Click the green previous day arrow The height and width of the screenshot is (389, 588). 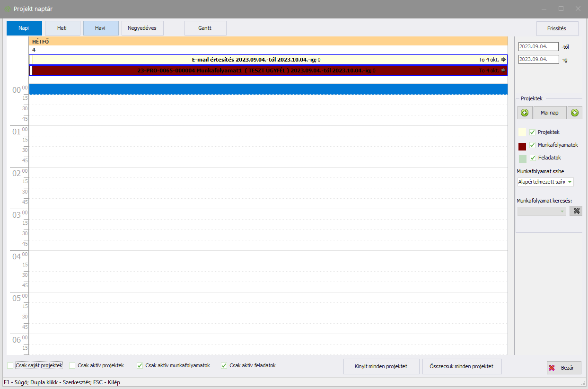coord(525,113)
